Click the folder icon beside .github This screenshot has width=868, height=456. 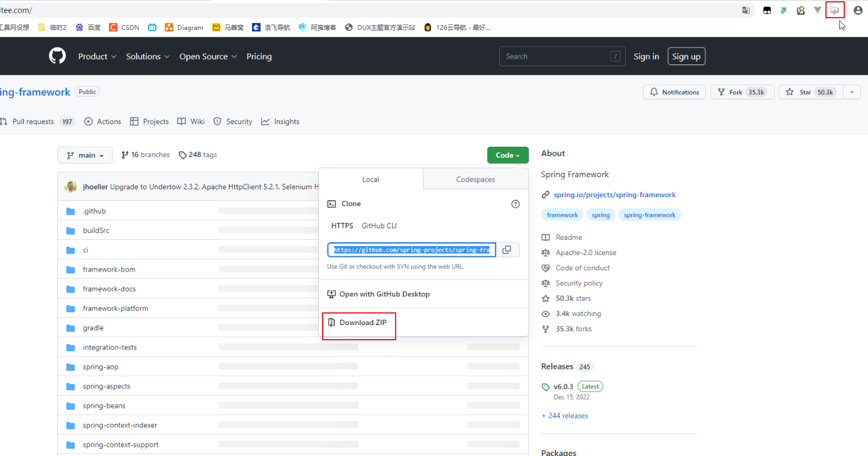pyautogui.click(x=71, y=211)
